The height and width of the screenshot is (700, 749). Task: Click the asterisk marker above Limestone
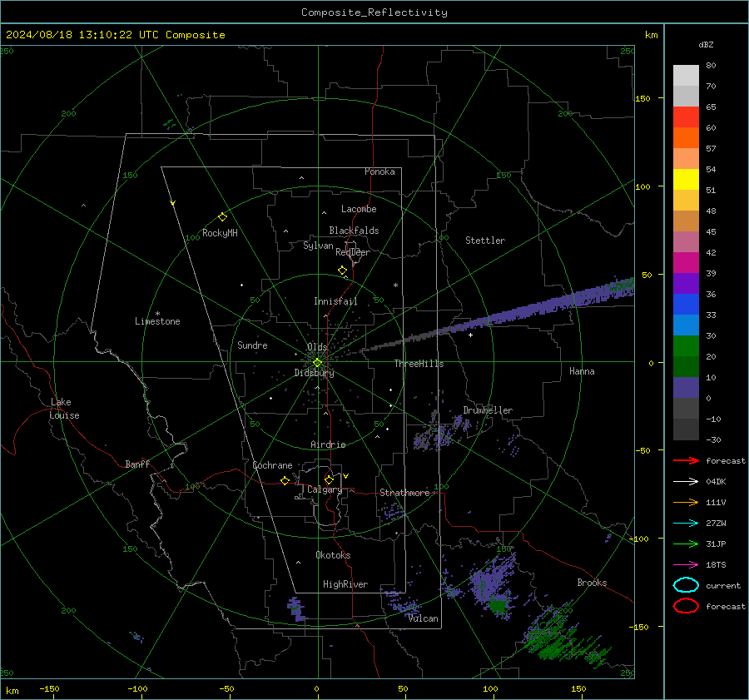tap(157, 314)
